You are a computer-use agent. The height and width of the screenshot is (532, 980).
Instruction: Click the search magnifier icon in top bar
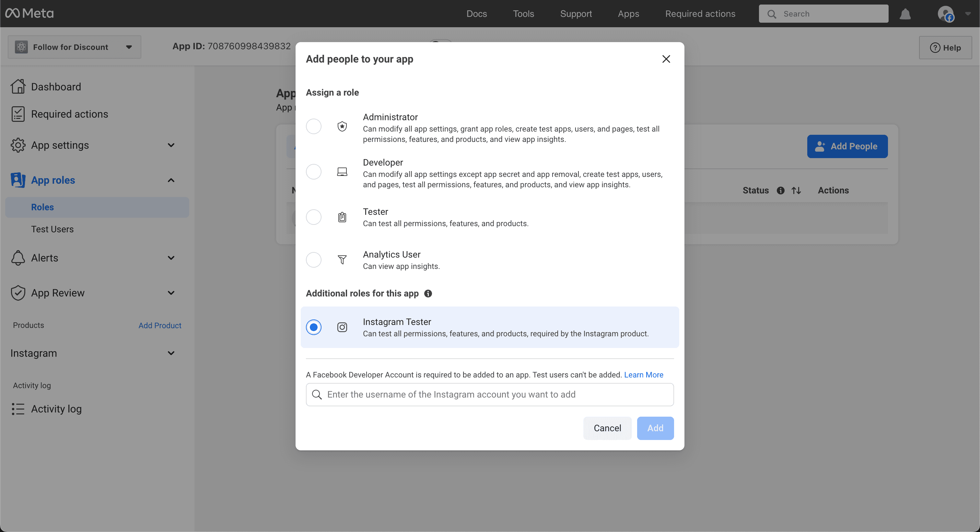tap(772, 14)
